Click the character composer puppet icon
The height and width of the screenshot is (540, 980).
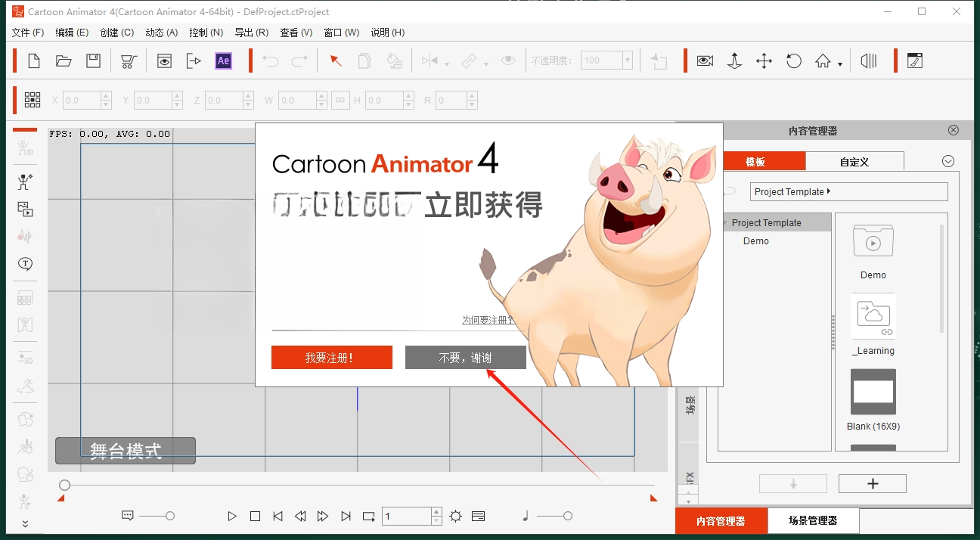(x=25, y=182)
